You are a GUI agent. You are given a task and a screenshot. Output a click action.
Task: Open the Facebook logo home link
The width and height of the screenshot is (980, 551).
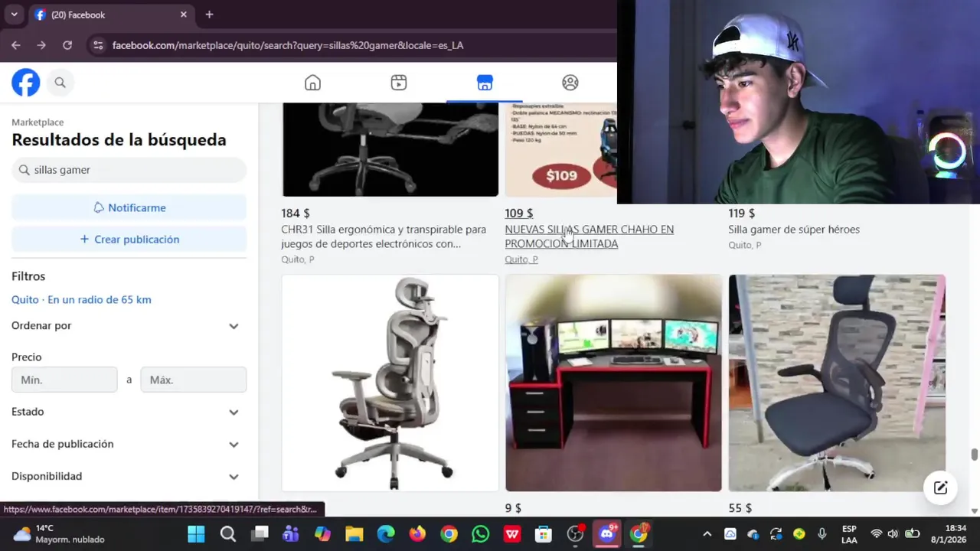point(25,83)
